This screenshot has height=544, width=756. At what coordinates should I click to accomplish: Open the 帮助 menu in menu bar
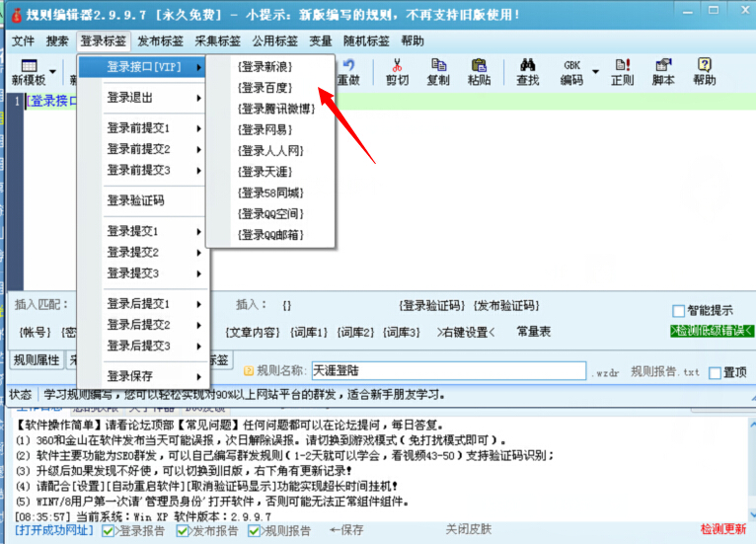(413, 41)
